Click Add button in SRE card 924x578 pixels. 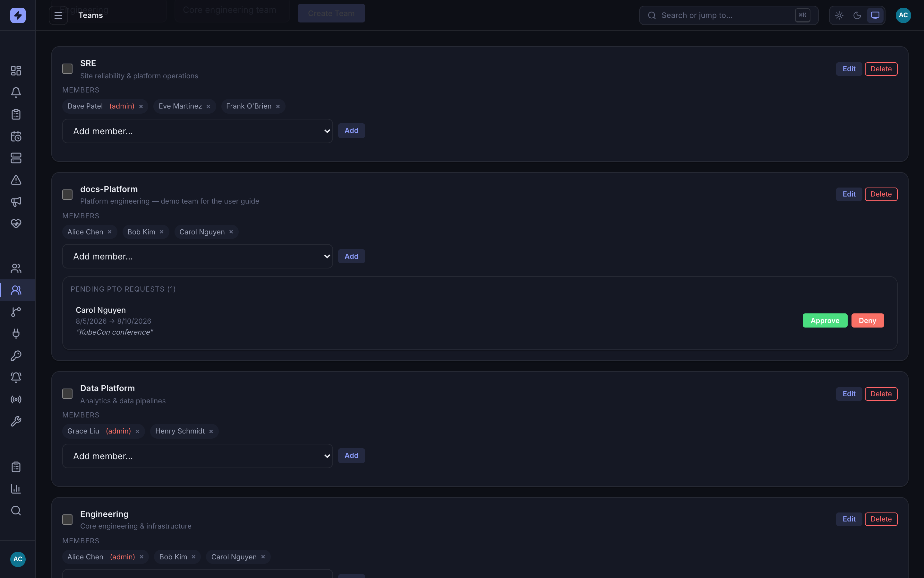point(351,131)
